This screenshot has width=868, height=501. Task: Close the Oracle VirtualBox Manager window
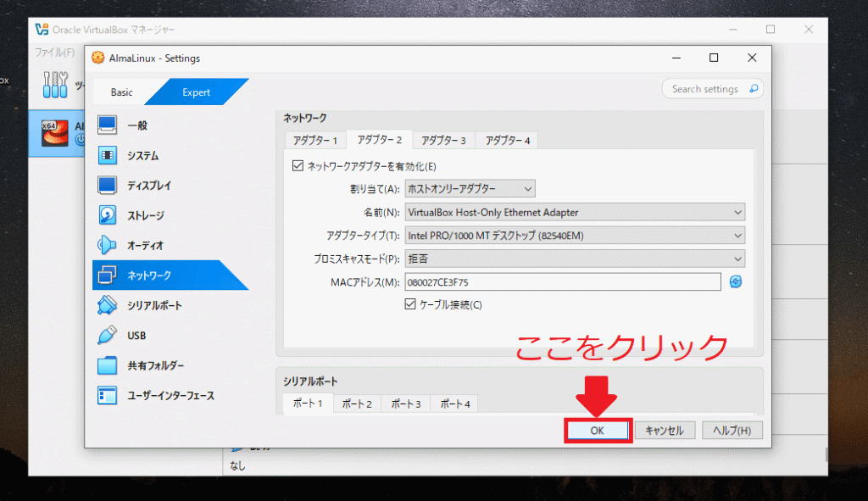pos(809,30)
